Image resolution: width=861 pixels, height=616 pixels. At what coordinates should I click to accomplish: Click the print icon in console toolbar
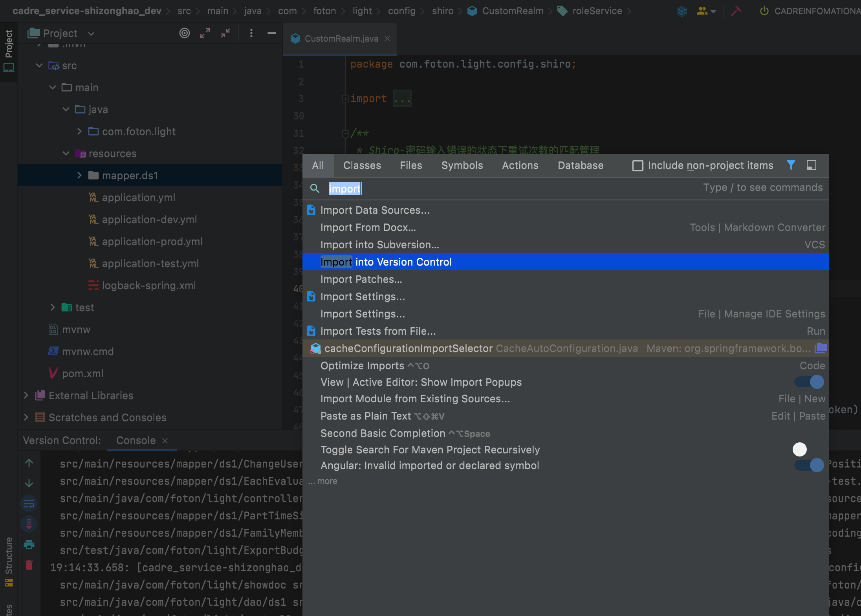tap(29, 544)
